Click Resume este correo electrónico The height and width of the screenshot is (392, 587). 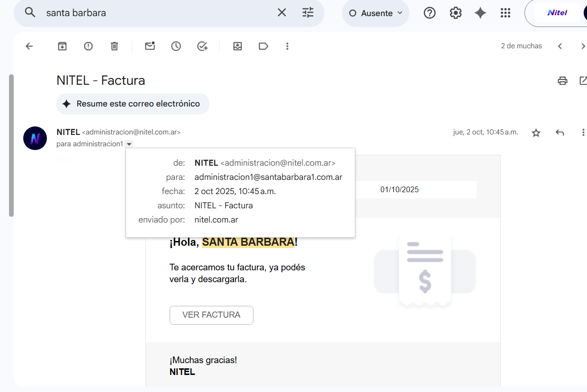[133, 104]
